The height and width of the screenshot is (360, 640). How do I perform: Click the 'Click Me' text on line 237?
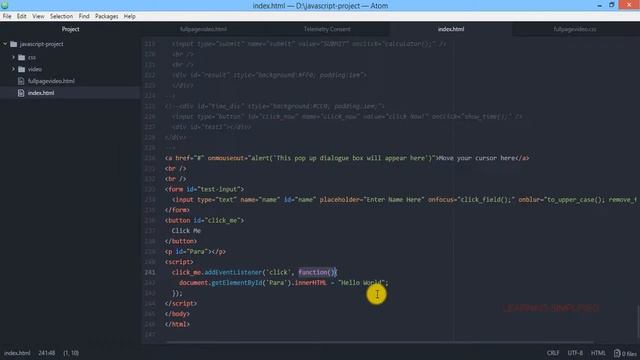tap(186, 231)
